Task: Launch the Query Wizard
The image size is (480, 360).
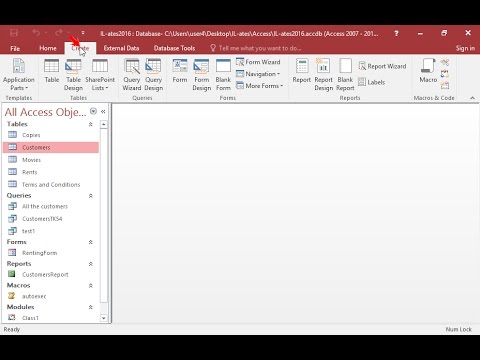Action: 132,75
